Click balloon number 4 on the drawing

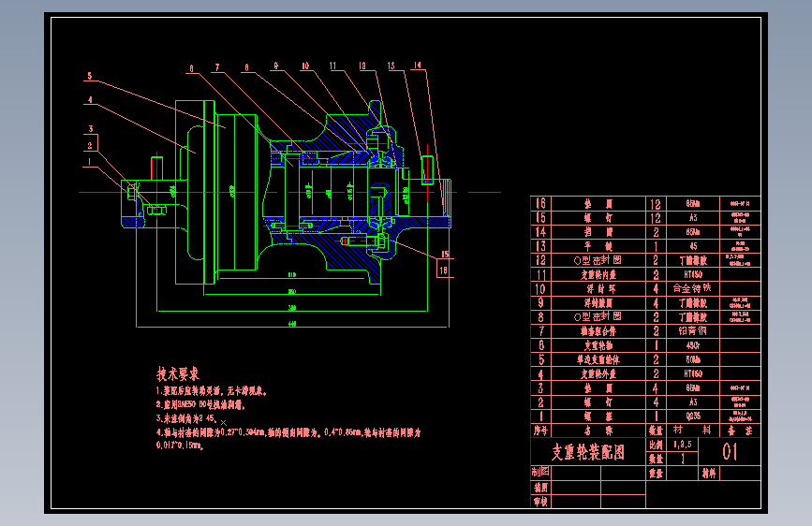pos(90,100)
